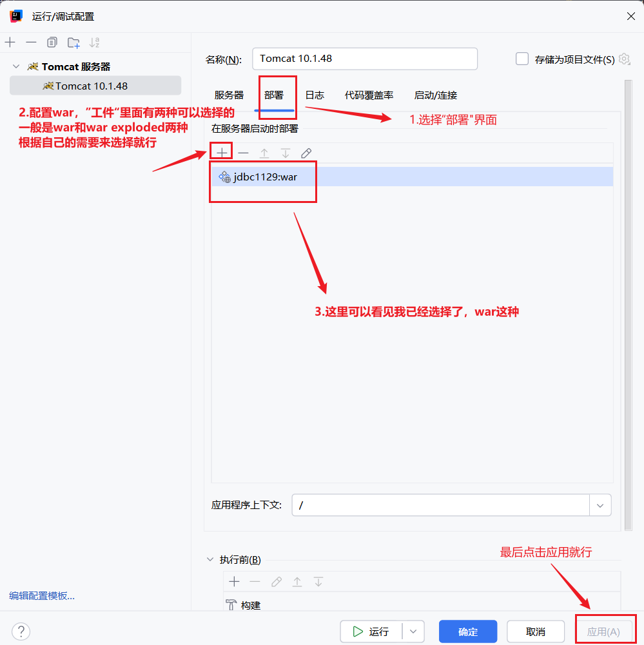This screenshot has height=645, width=644.
Task: Click the 应用(A) button
Action: coord(603,631)
